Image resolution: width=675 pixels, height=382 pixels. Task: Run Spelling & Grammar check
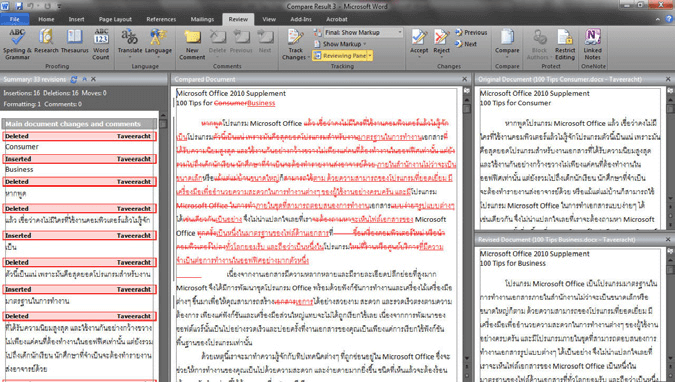pyautogui.click(x=17, y=43)
